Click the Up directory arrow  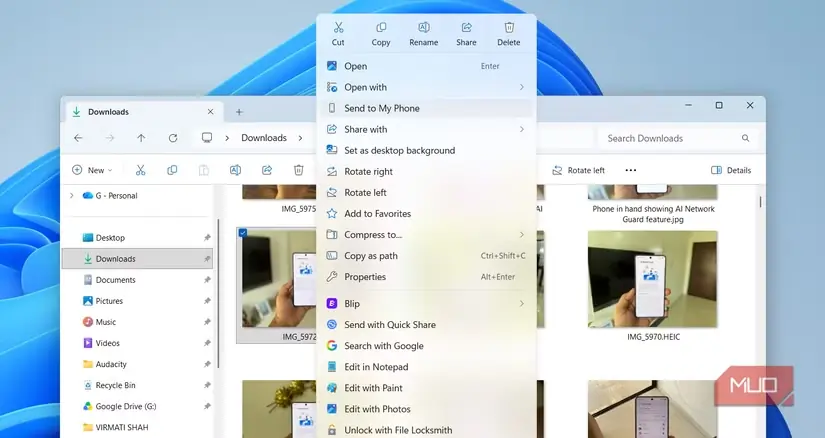pyautogui.click(x=141, y=138)
